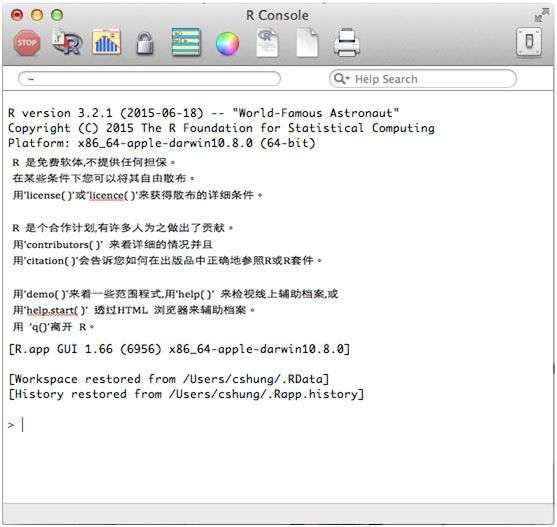This screenshot has width=557, height=527.
Task: Click the working directory path field
Action: 150,78
